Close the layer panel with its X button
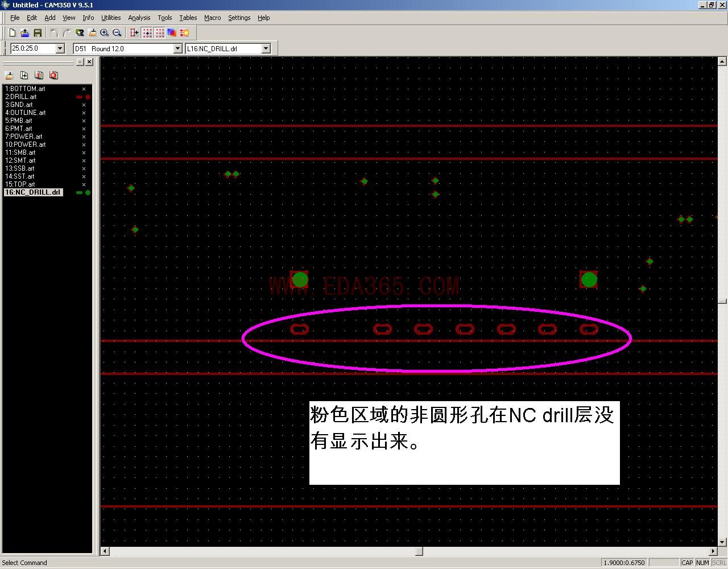The height and width of the screenshot is (569, 728). 89,62
